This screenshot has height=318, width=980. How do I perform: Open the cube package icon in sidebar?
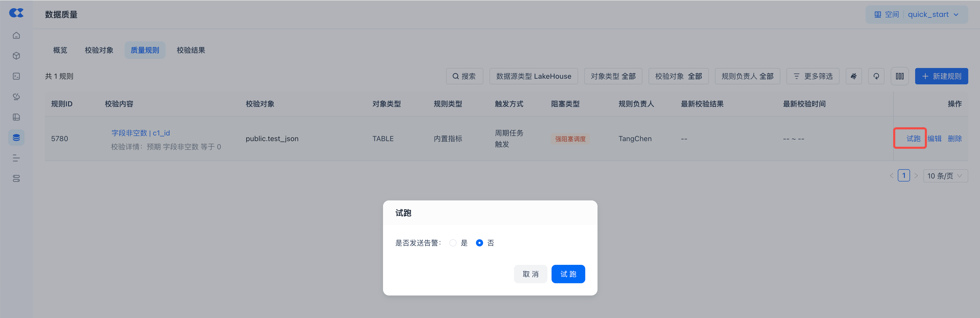16,56
